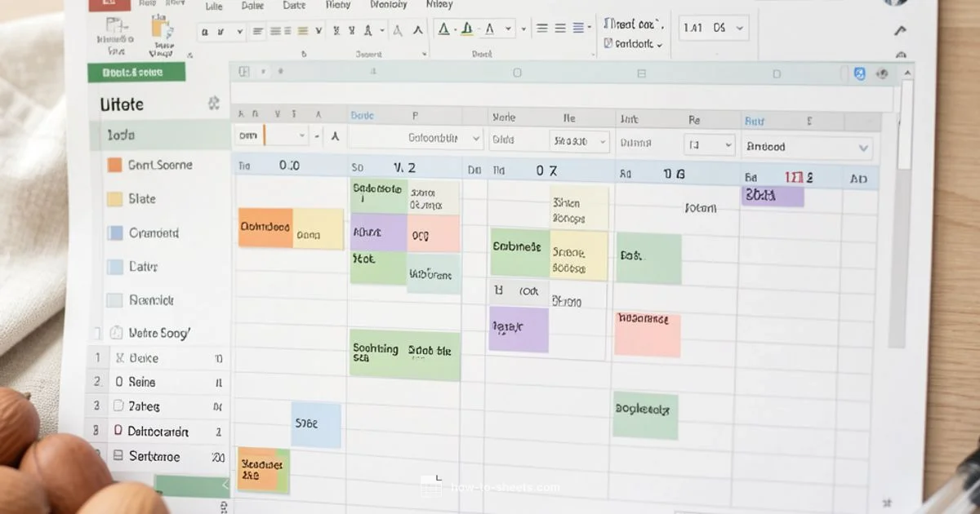Check the box beside Deltbotardn

(x=118, y=431)
